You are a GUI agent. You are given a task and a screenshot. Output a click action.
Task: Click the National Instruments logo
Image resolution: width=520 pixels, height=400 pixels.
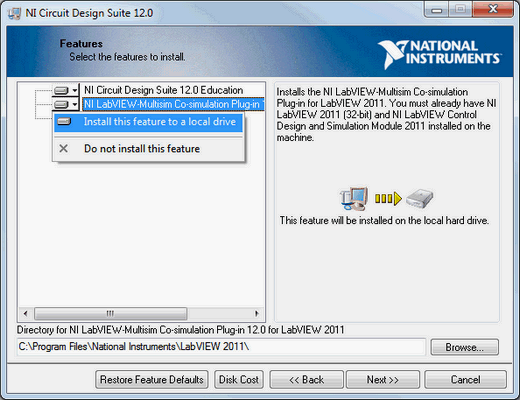[439, 54]
